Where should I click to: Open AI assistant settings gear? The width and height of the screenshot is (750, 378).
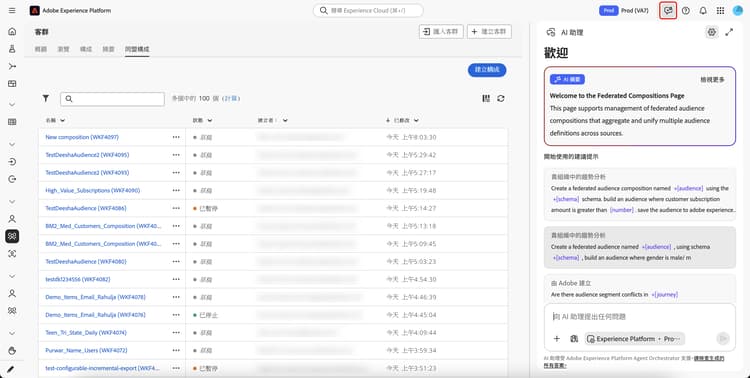pos(712,32)
